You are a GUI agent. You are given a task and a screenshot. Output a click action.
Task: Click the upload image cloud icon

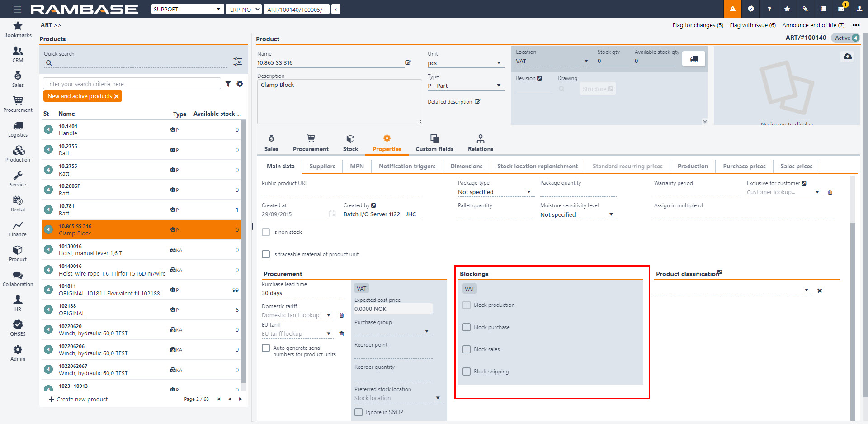(848, 57)
